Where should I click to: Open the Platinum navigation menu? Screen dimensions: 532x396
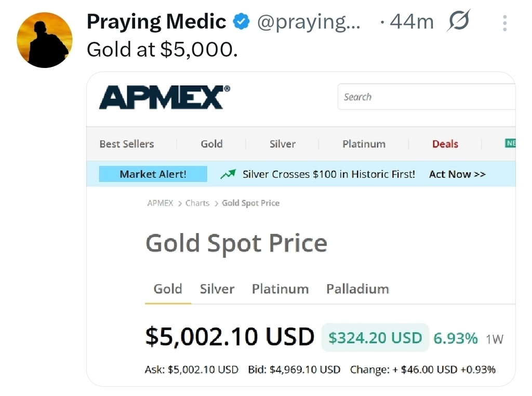click(364, 144)
